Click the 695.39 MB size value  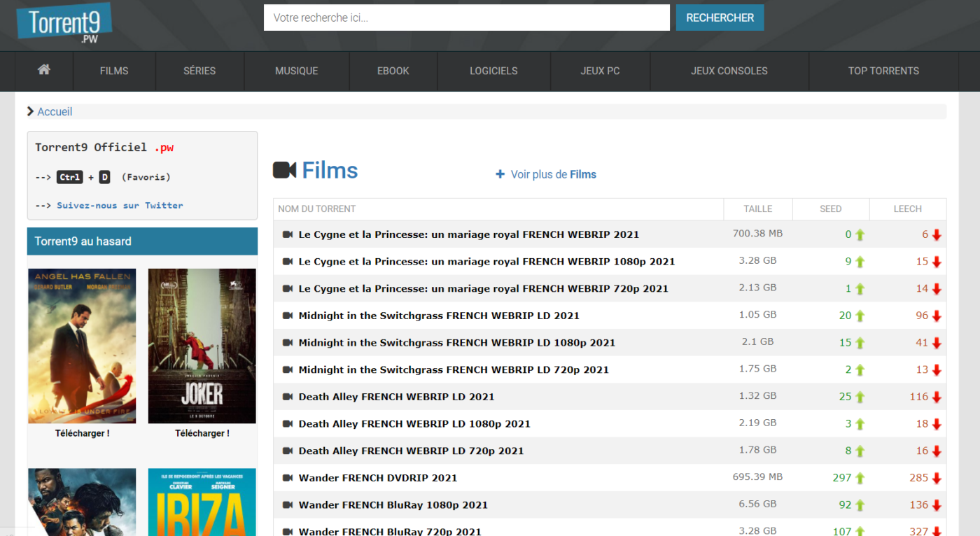757,477
